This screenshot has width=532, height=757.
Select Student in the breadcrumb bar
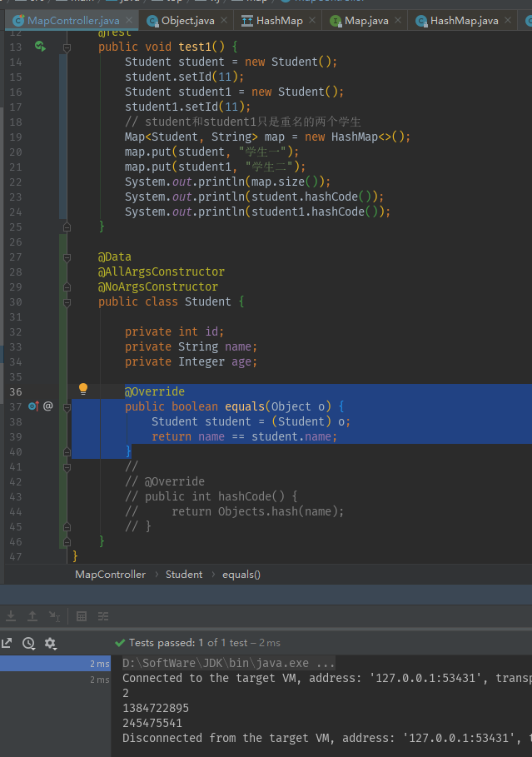tap(184, 575)
